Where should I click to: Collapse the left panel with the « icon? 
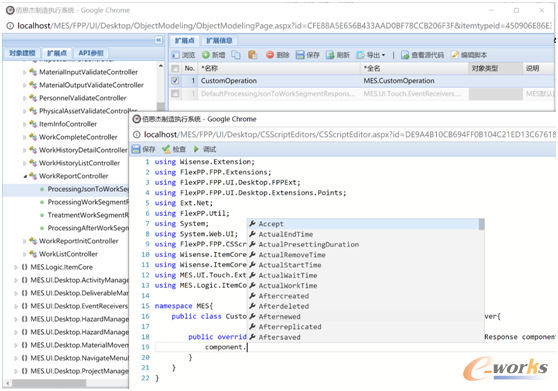tap(158, 40)
